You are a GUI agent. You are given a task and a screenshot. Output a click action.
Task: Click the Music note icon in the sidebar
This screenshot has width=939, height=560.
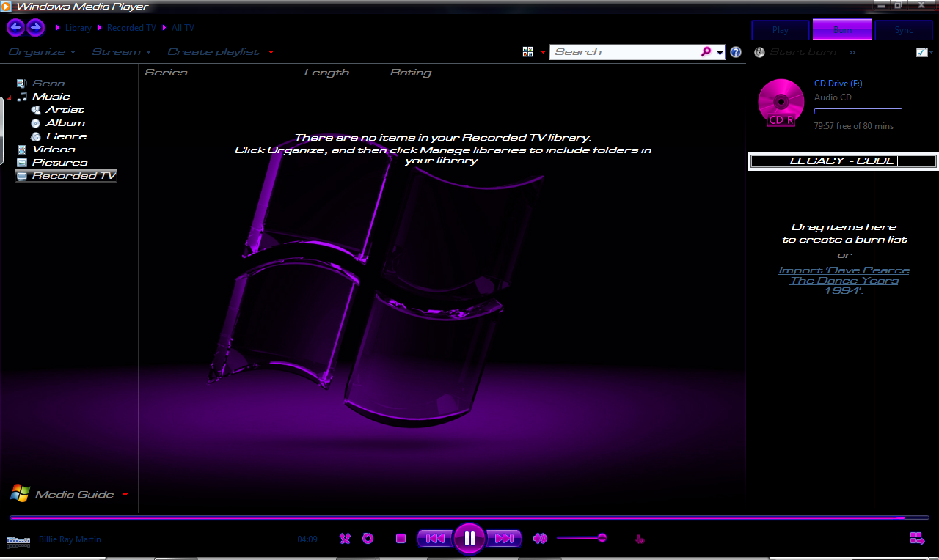tap(23, 97)
